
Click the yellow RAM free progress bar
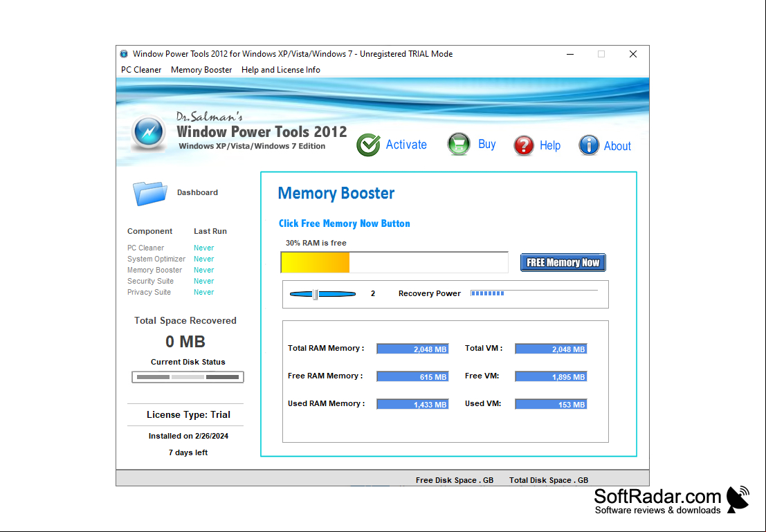pos(394,262)
